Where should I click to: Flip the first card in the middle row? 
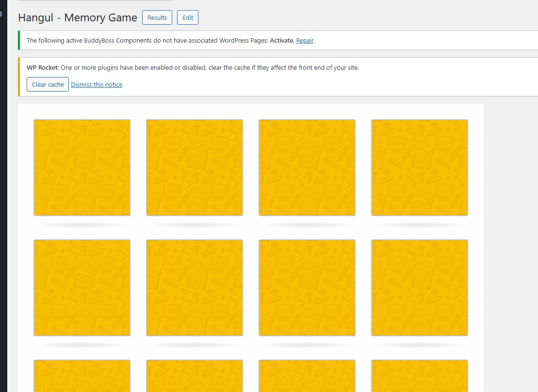(x=82, y=287)
